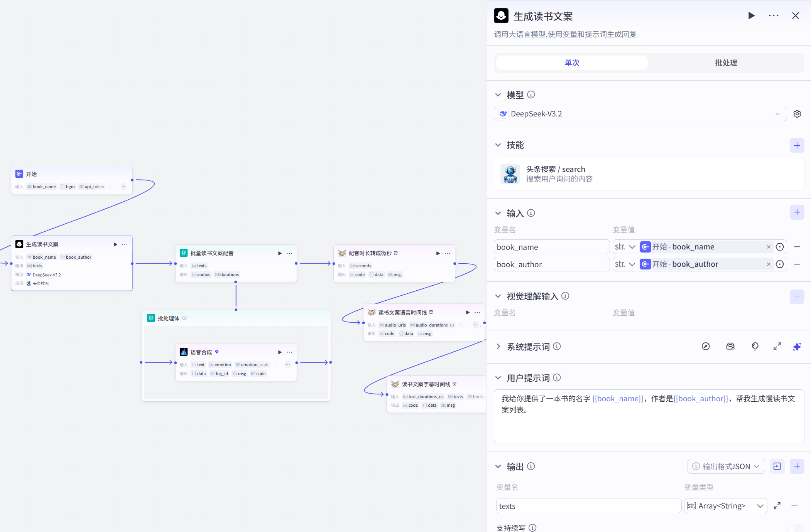The height and width of the screenshot is (532, 811).
Task: Select the 读书文案字幕时间线 node title
Action: pos(426,384)
